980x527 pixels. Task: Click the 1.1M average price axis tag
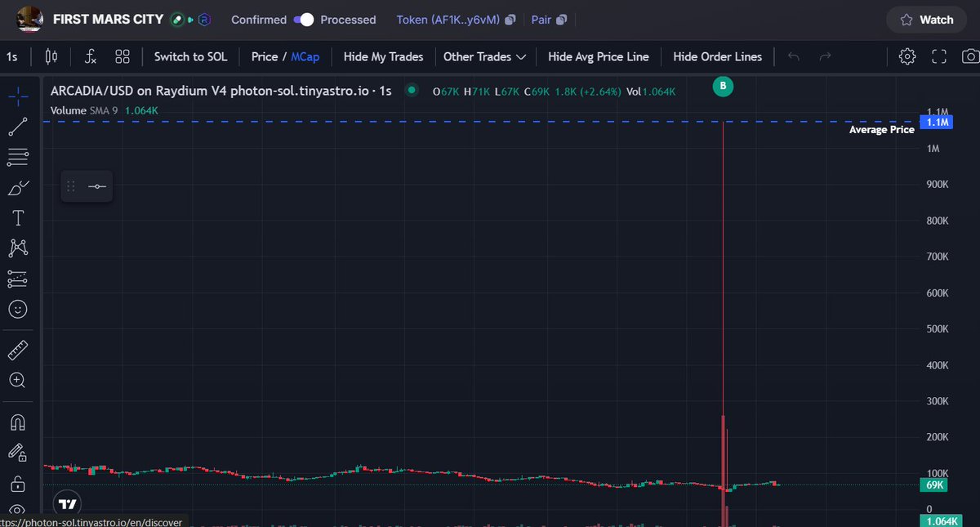pos(935,122)
